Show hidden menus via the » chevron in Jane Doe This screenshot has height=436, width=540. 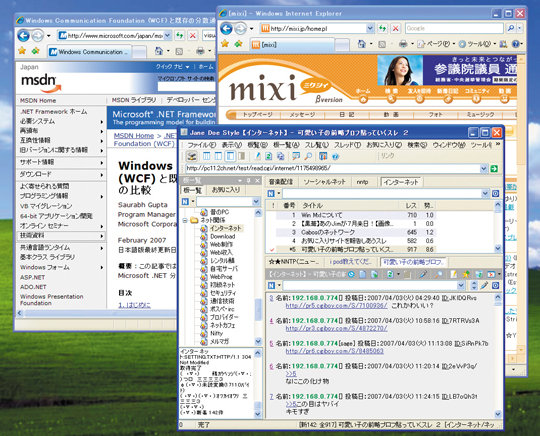point(498,144)
